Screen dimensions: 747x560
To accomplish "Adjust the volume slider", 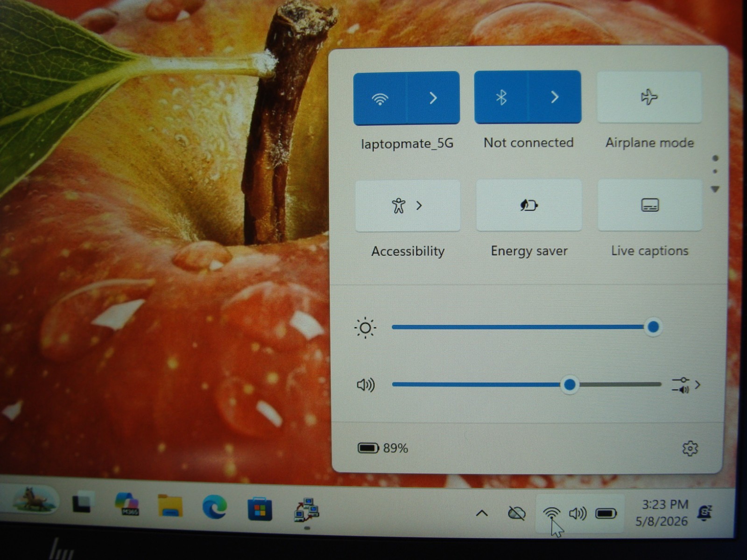I will [527, 385].
